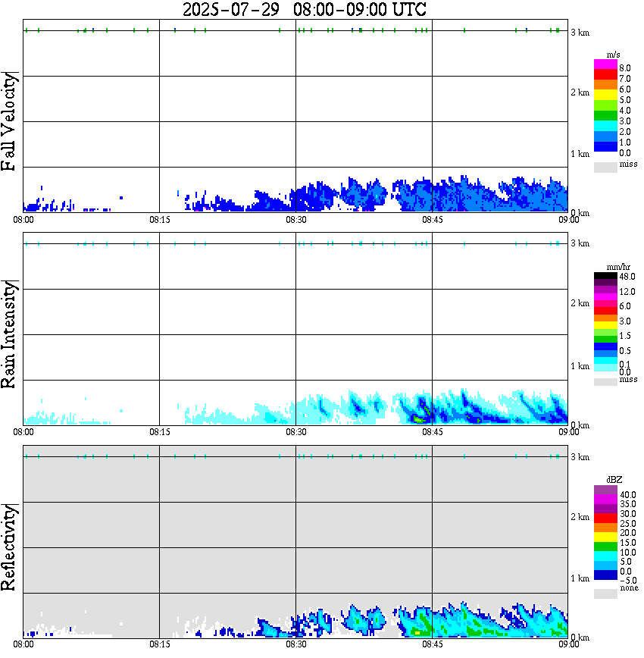
Task: Click the plot title date 2025-07-29
Action: (x=231, y=9)
